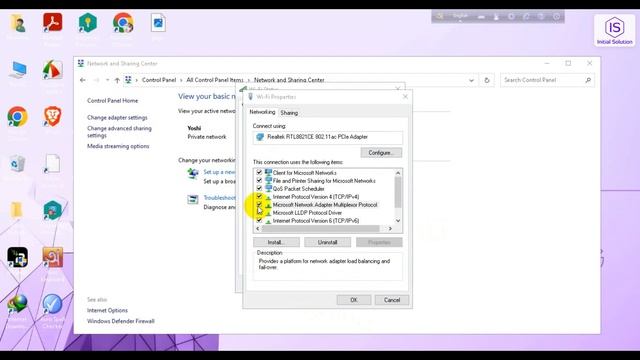Click the Set up a new connection icon

click(193, 173)
